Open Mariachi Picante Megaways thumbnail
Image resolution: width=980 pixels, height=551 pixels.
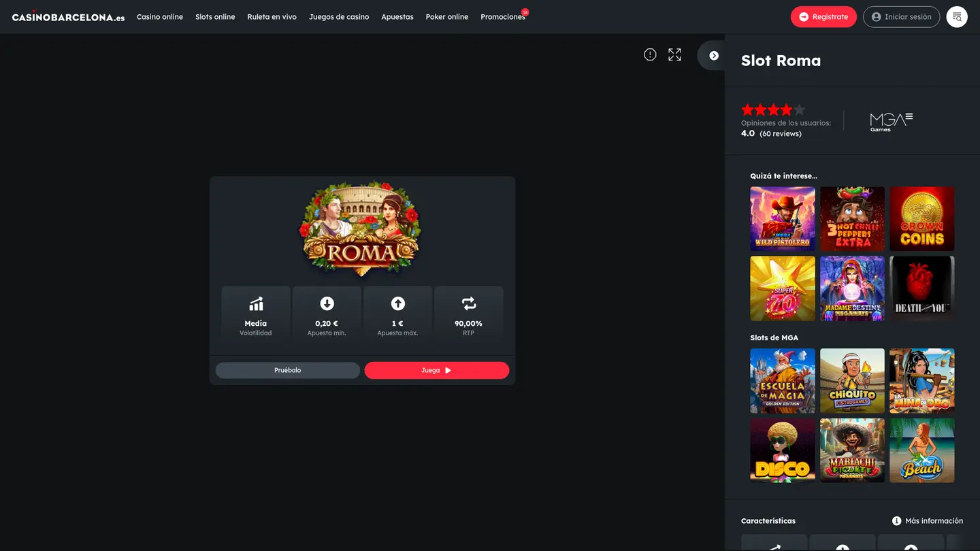[x=852, y=450]
